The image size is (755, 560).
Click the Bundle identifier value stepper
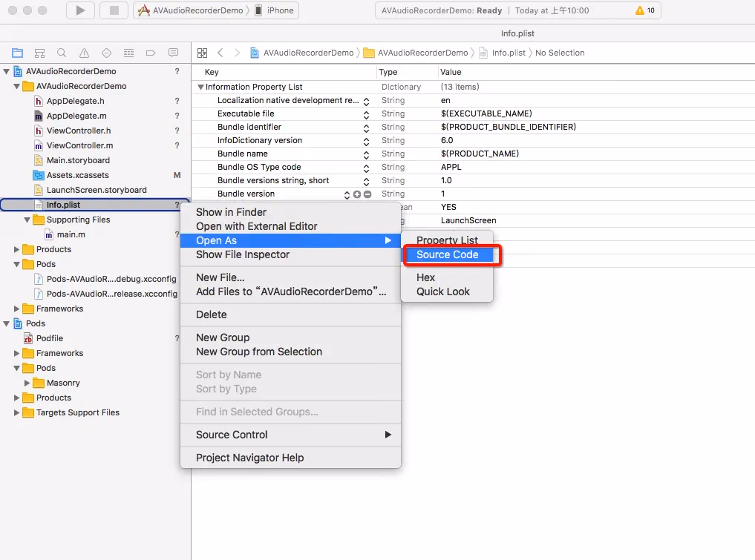click(365, 127)
